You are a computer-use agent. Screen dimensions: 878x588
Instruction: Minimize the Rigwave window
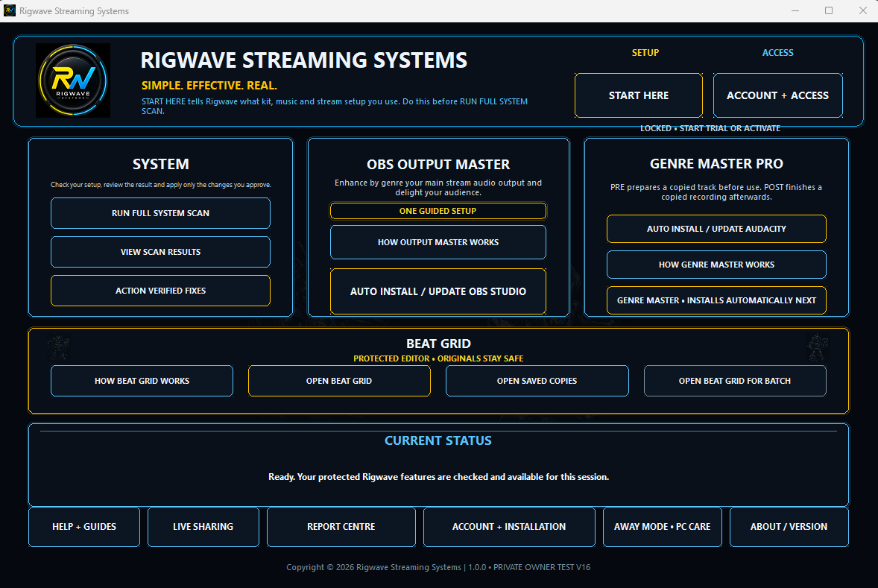pyautogui.click(x=795, y=10)
